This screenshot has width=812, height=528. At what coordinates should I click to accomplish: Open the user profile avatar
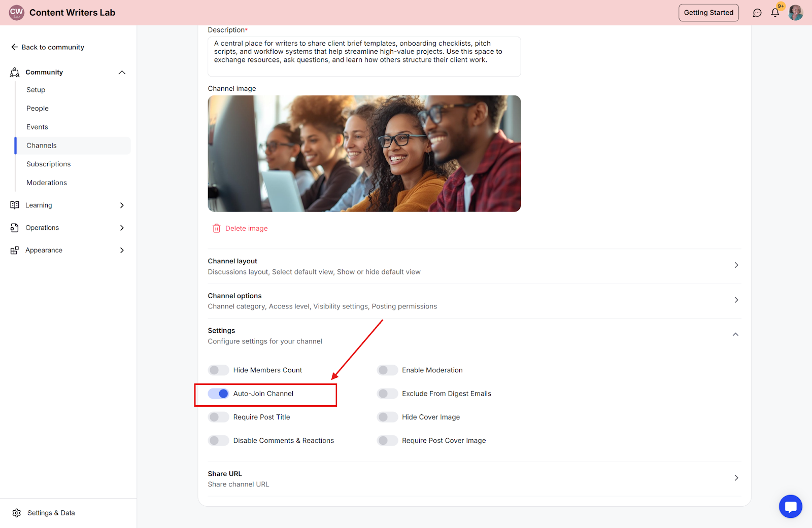795,13
